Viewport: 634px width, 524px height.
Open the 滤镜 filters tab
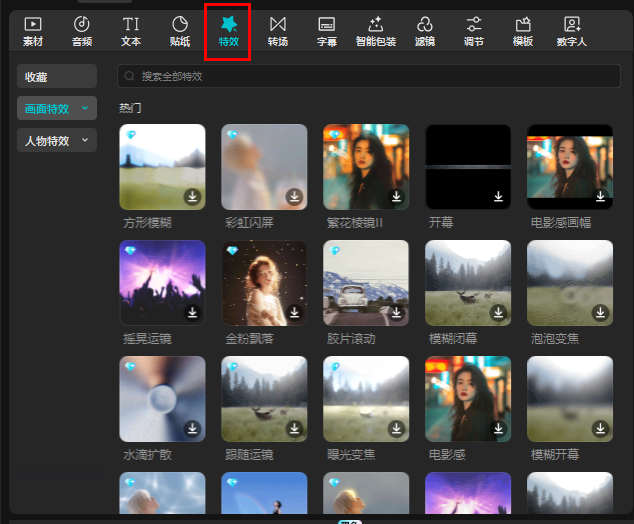(425, 32)
